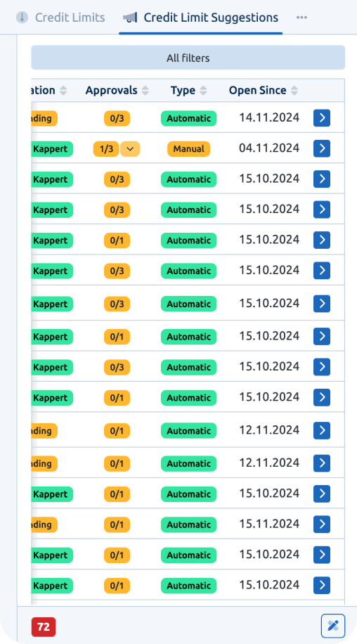Click the 04.11.2024 Open Since date

(x=269, y=148)
